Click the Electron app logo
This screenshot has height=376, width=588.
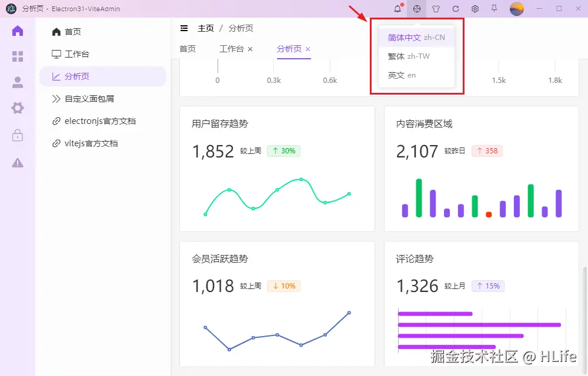click(11, 9)
